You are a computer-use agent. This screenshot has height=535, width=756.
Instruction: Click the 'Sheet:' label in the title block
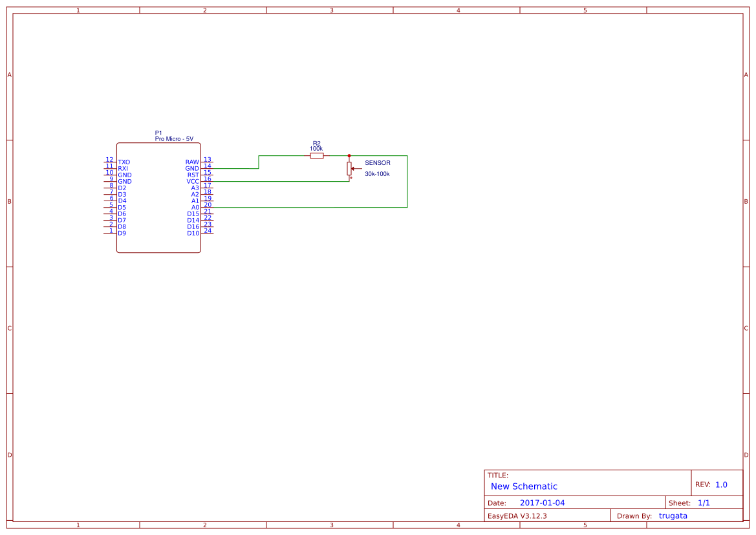click(680, 503)
